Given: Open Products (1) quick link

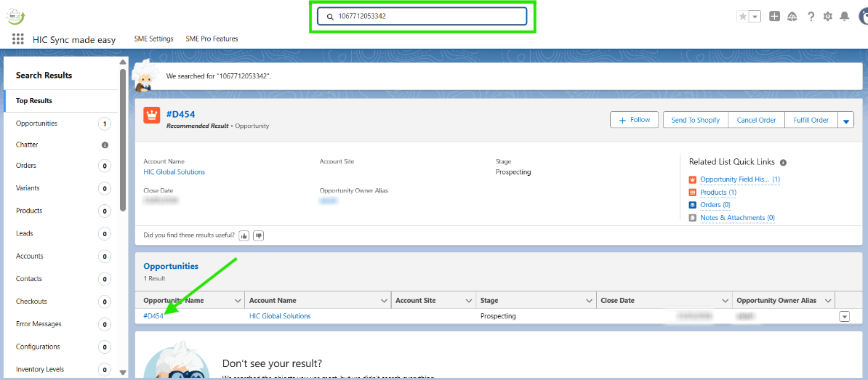Looking at the screenshot, I should 718,193.
